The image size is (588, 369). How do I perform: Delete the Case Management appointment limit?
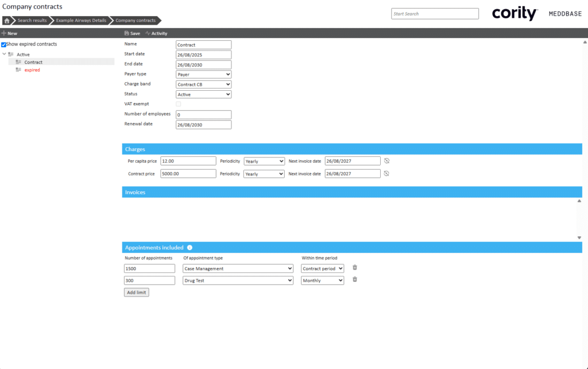pos(355,268)
